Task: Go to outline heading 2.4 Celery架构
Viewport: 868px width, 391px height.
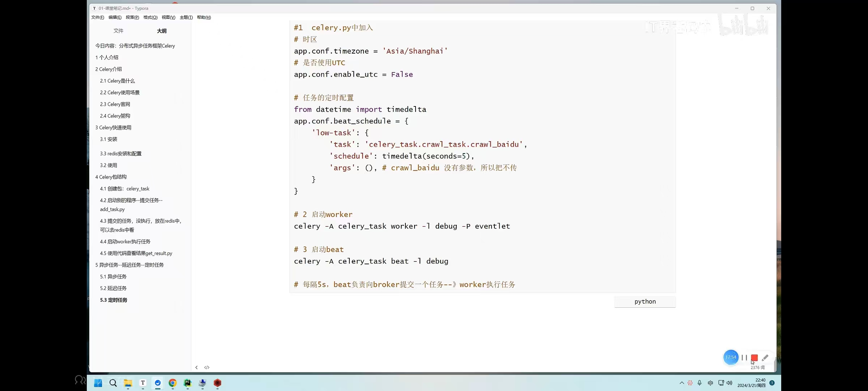Action: [115, 116]
